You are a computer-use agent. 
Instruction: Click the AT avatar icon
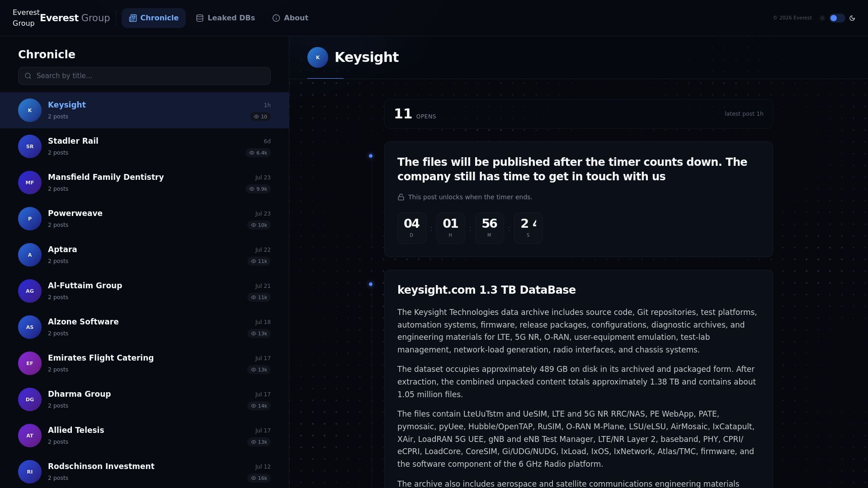pos(30,436)
